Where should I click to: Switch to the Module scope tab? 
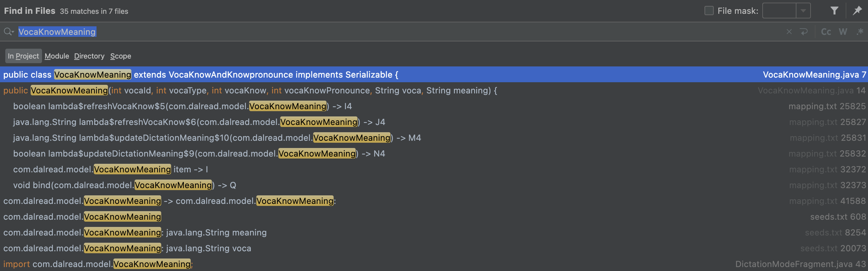(56, 56)
